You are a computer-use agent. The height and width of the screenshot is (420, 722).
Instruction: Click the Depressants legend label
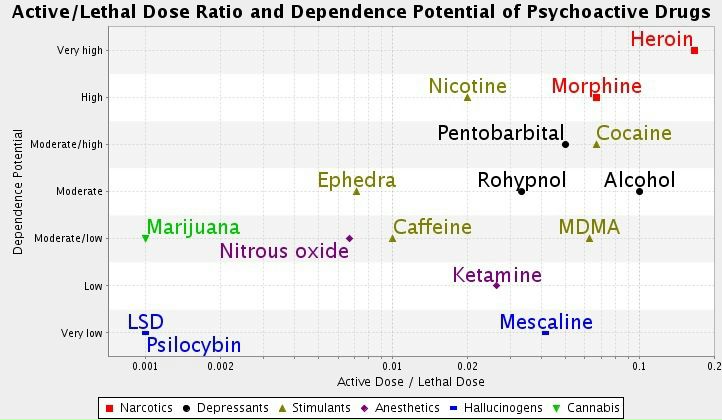point(232,408)
